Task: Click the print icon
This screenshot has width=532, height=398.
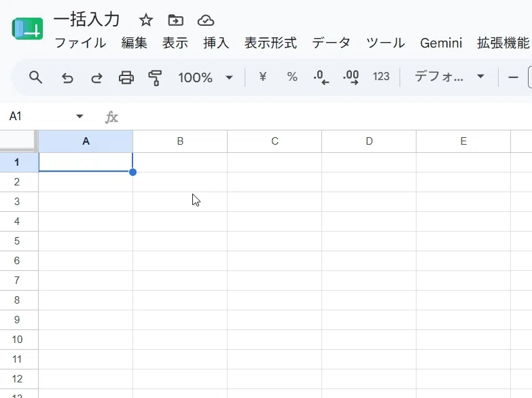Action: [126, 77]
